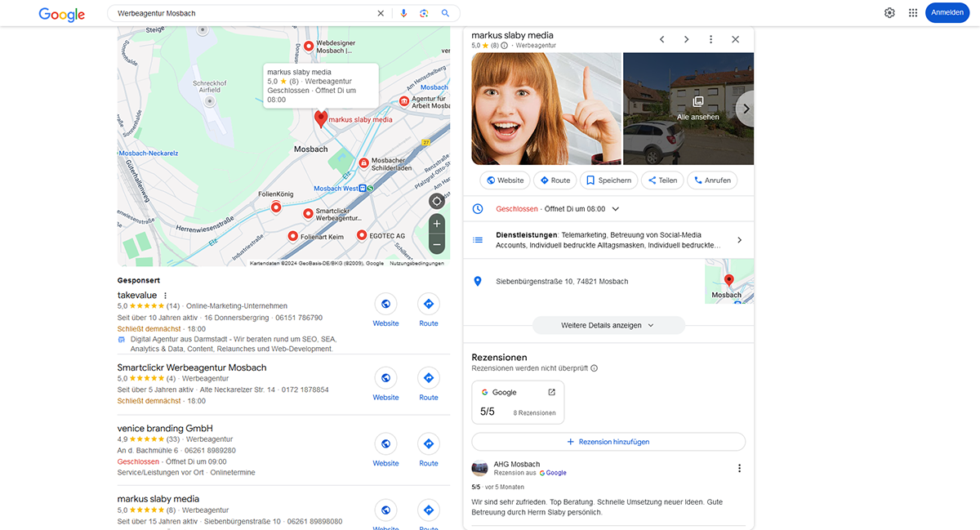Click the voice search microphone icon
Viewport: 980px width, 530px height.
pos(403,13)
